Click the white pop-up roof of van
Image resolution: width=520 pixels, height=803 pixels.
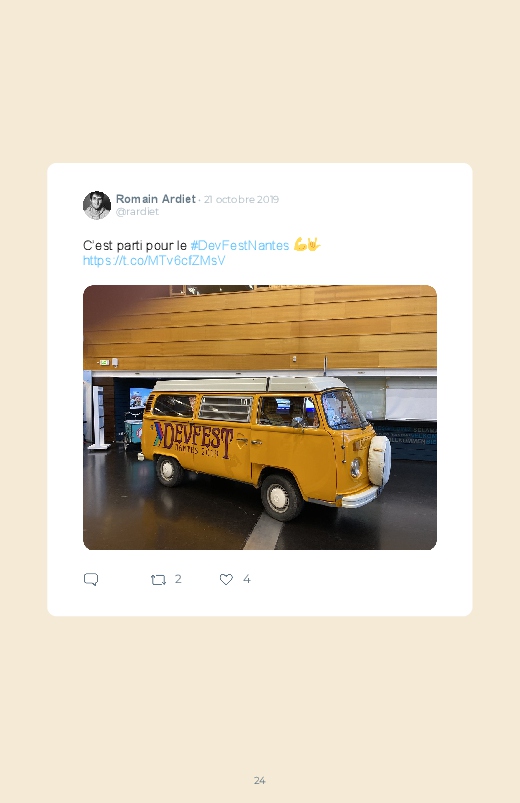click(x=250, y=384)
